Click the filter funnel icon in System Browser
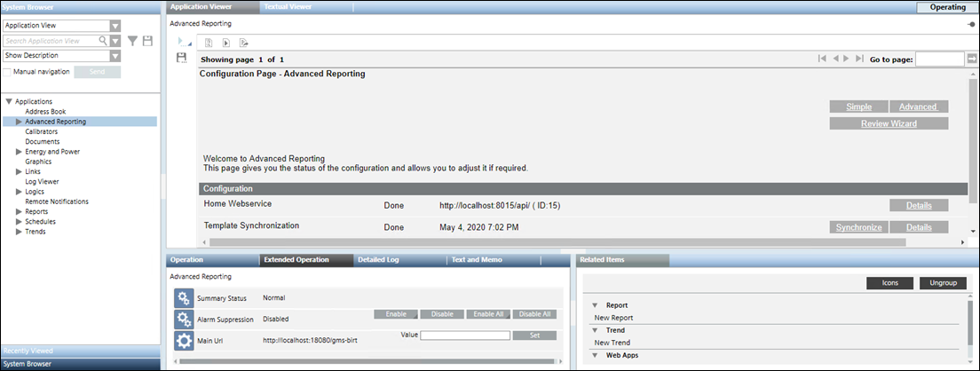The height and width of the screenshot is (371, 980). pyautogui.click(x=132, y=41)
